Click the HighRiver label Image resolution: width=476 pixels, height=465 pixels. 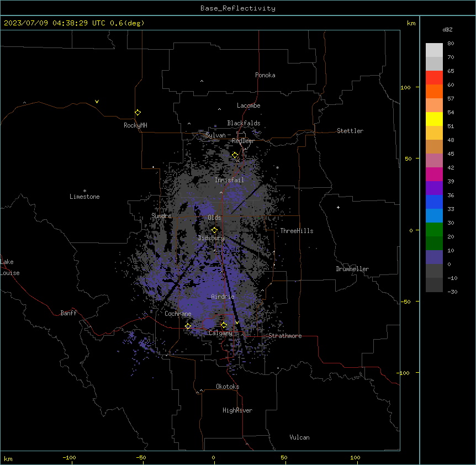pos(237,410)
